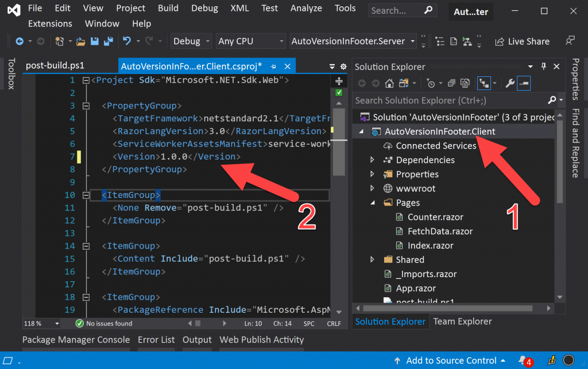This screenshot has width=588, height=369.
Task: Click the toolbar indented list tree icon
Action: pos(440,41)
